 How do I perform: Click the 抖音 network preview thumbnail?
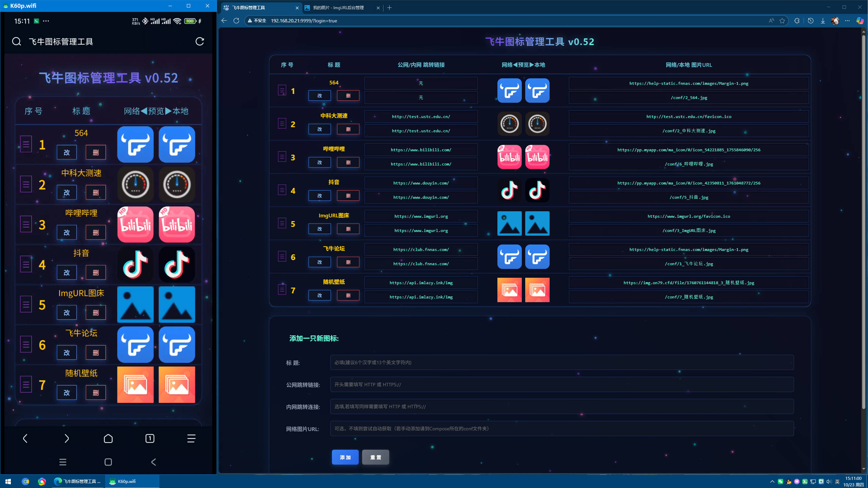509,190
